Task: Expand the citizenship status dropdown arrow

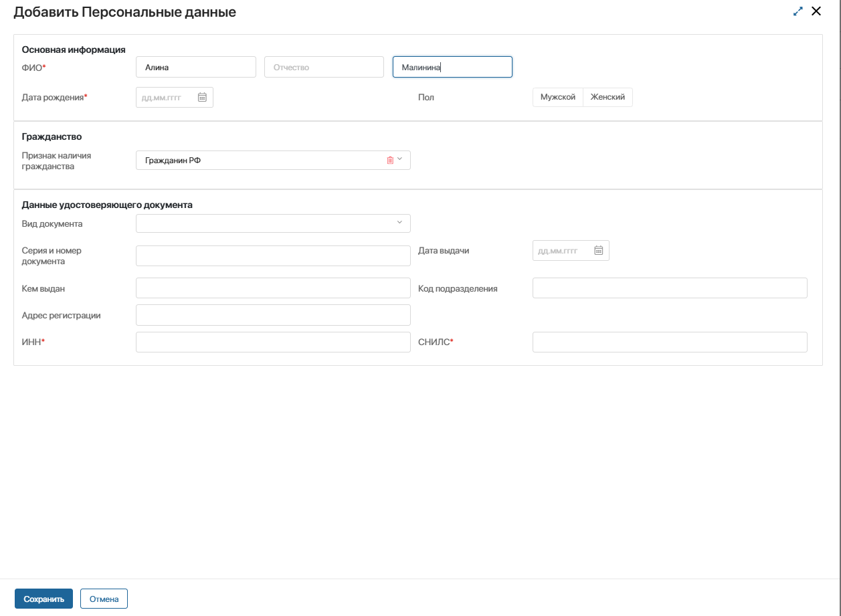Action: click(x=400, y=159)
